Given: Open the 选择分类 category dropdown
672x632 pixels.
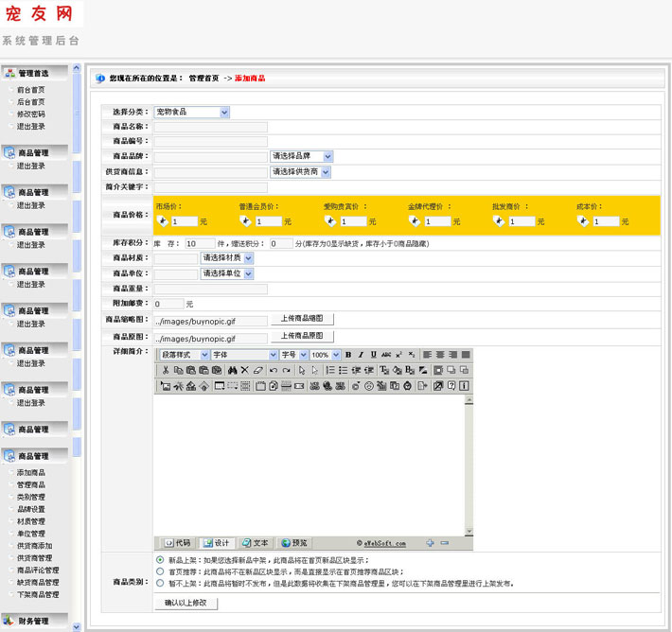Looking at the screenshot, I should 191,113.
